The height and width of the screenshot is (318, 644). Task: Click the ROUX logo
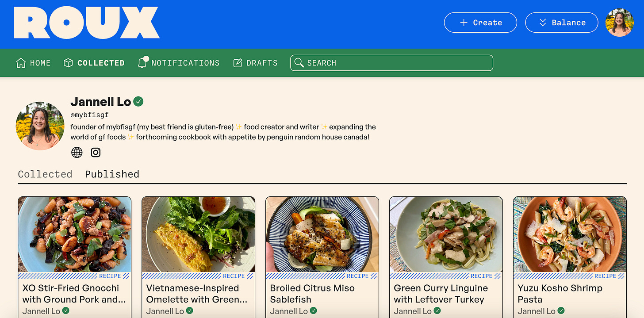click(x=86, y=23)
